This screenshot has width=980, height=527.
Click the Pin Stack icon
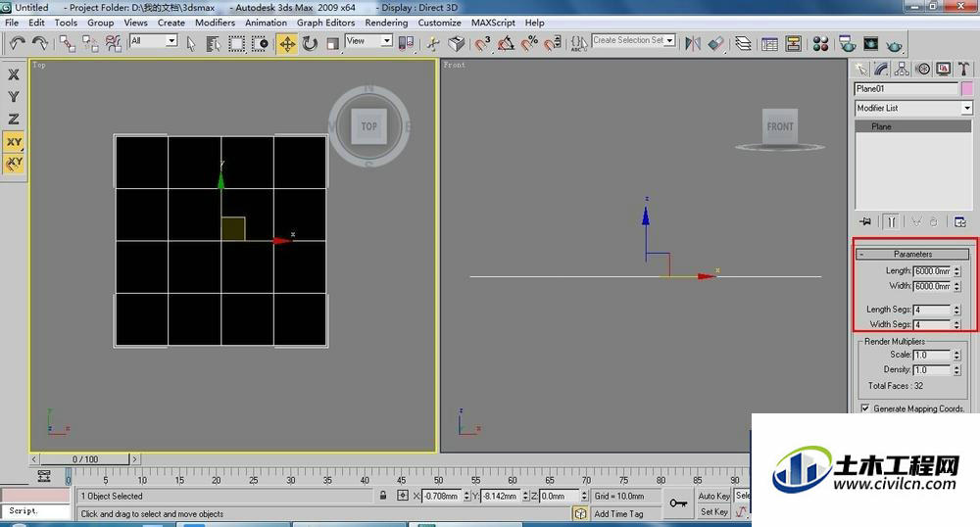tap(865, 221)
